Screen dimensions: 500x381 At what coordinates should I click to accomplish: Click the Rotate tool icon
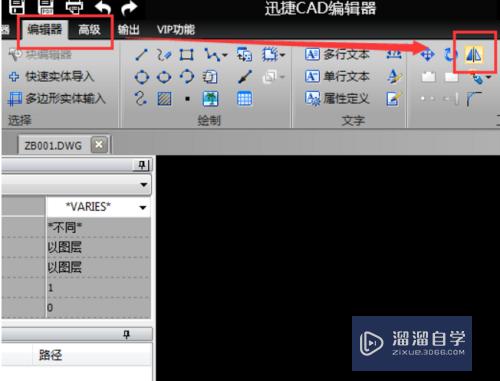point(450,55)
